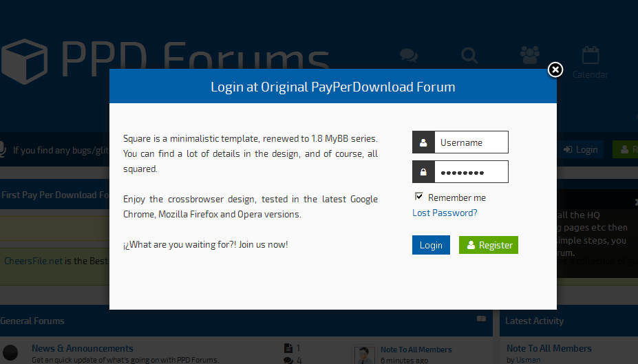Image resolution: width=638 pixels, height=364 pixels.
Task: Open Note To All Members last post link
Action: tap(416, 350)
